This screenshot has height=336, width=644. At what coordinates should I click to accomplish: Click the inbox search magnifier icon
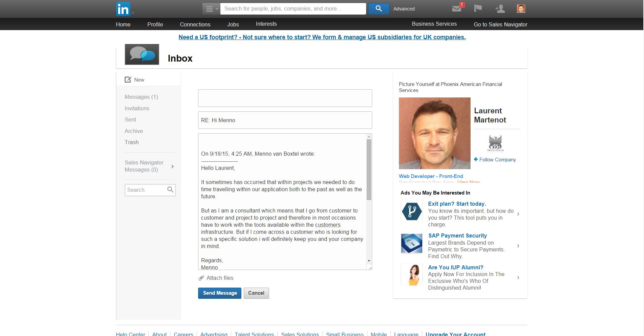[x=170, y=190]
